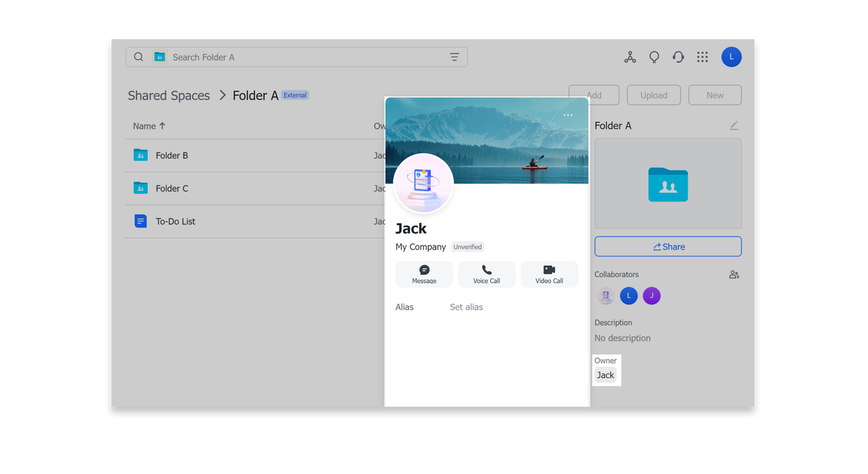Click the lightbulb tips icon

point(654,57)
